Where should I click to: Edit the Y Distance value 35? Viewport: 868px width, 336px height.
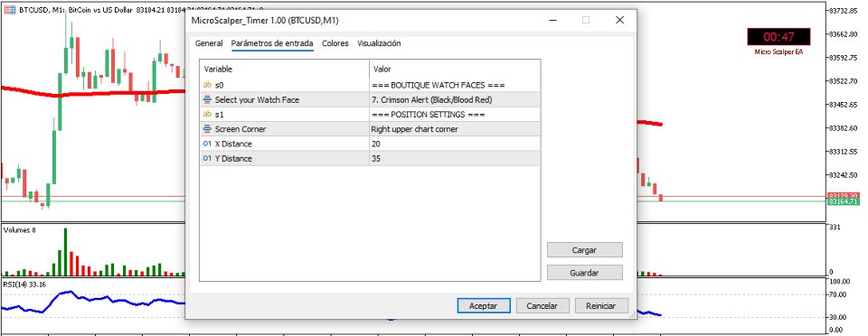[x=455, y=158]
